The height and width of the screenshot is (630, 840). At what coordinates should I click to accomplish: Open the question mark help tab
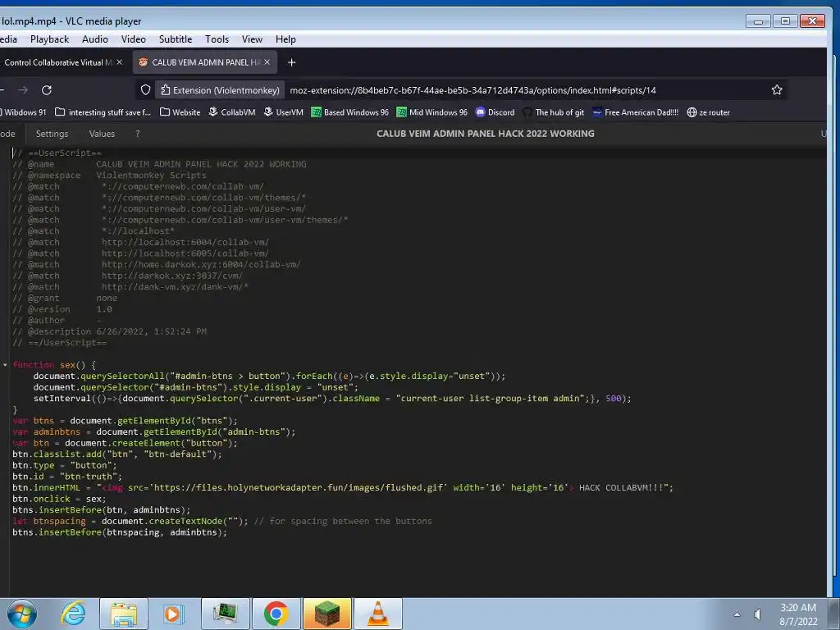138,134
